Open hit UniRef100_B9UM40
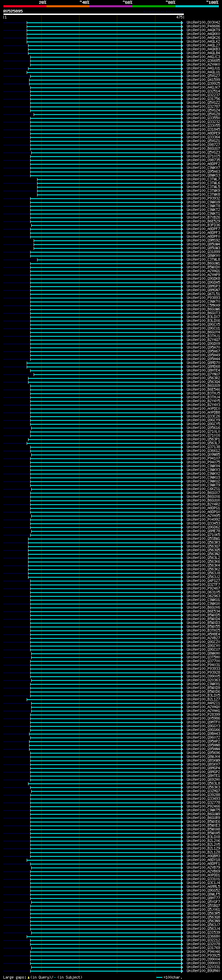The height and width of the screenshot is (980, 222). click(203, 971)
